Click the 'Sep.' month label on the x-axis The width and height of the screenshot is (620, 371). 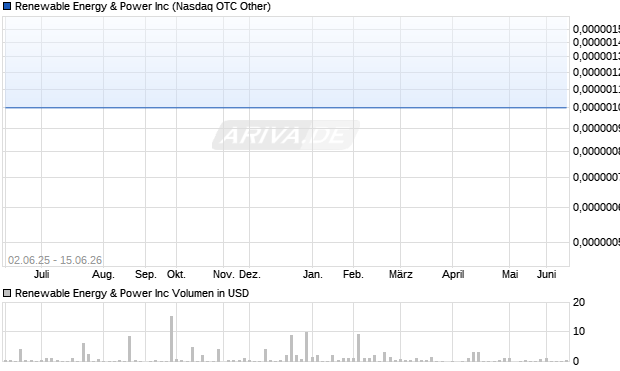(146, 274)
